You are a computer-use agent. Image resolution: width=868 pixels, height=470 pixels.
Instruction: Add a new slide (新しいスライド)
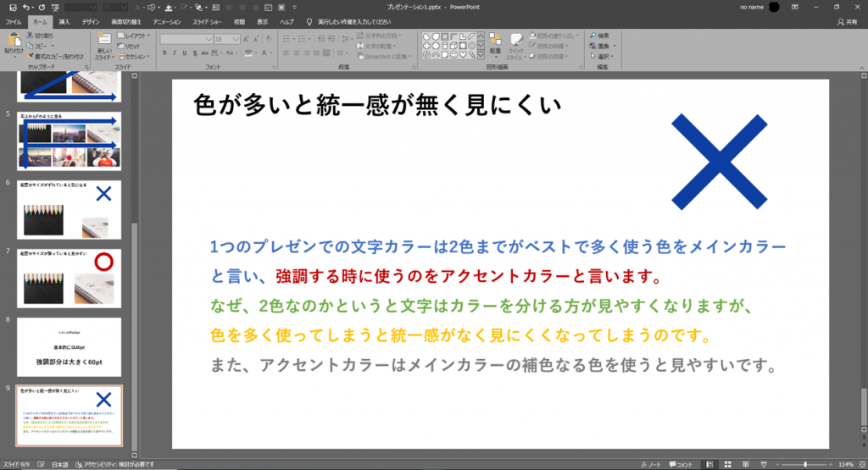coord(104,47)
